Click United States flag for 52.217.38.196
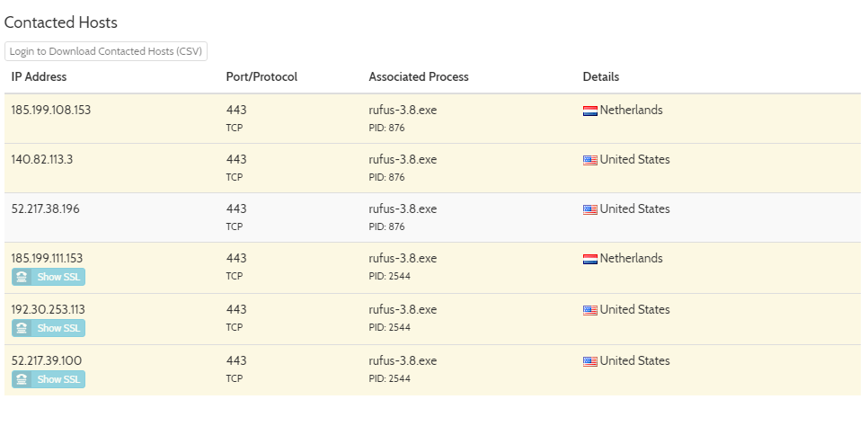This screenshot has height=426, width=868. (x=590, y=209)
